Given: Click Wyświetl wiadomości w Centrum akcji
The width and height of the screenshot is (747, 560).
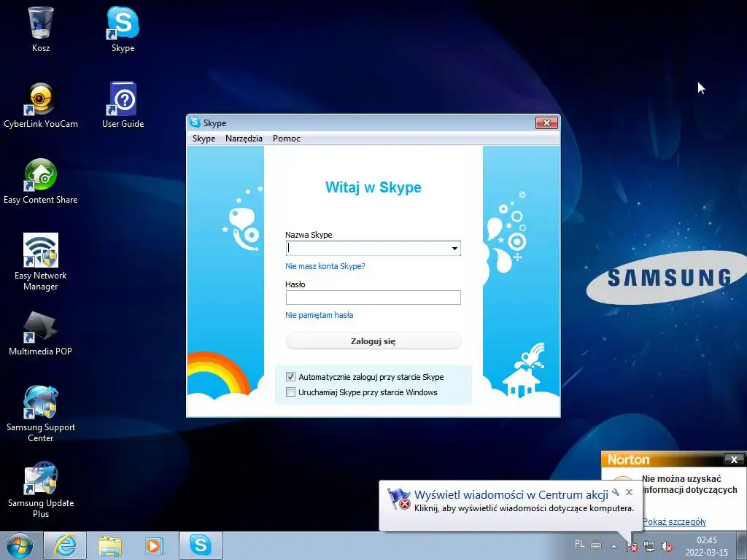Looking at the screenshot, I should 511,495.
